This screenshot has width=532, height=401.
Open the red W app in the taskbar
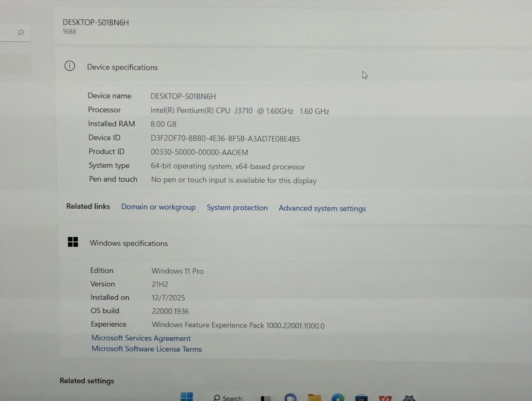[x=385, y=398]
